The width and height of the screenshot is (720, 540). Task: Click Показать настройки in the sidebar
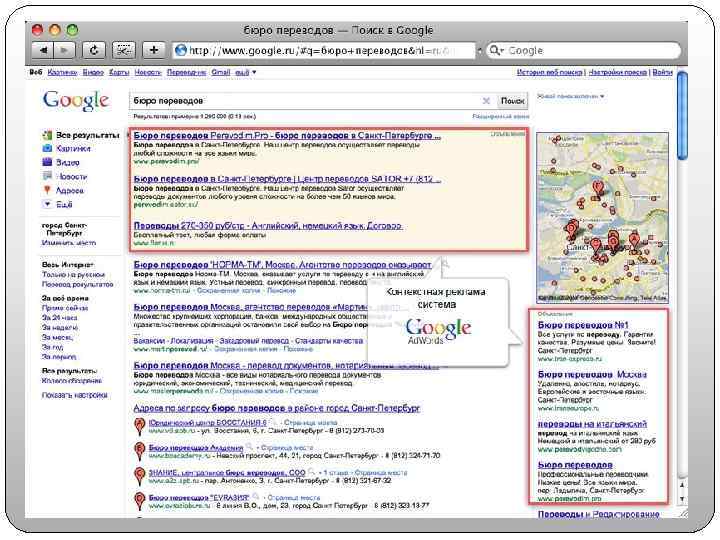[74, 395]
